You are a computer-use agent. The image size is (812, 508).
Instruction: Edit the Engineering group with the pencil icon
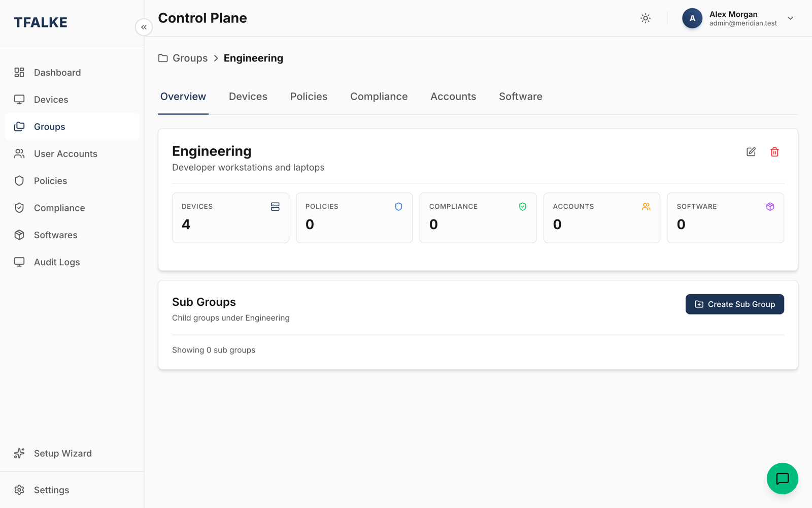751,152
